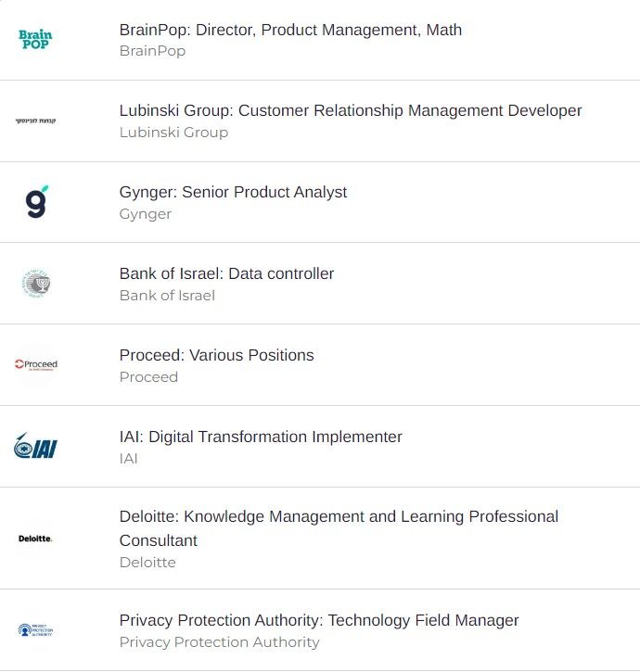Click the gray Gynger company subtitle
This screenshot has width=640, height=672.
coord(146,214)
